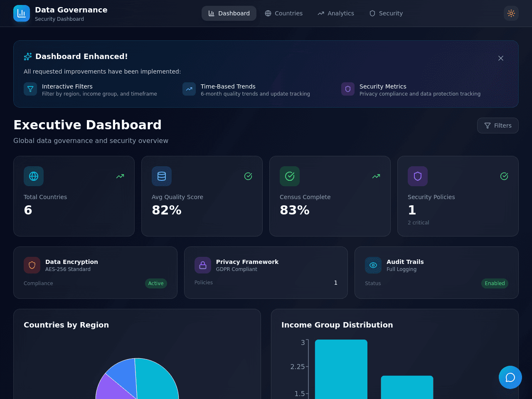Click green check icon in Census Complete card
The width and height of the screenshot is (532, 399).
coord(290,176)
